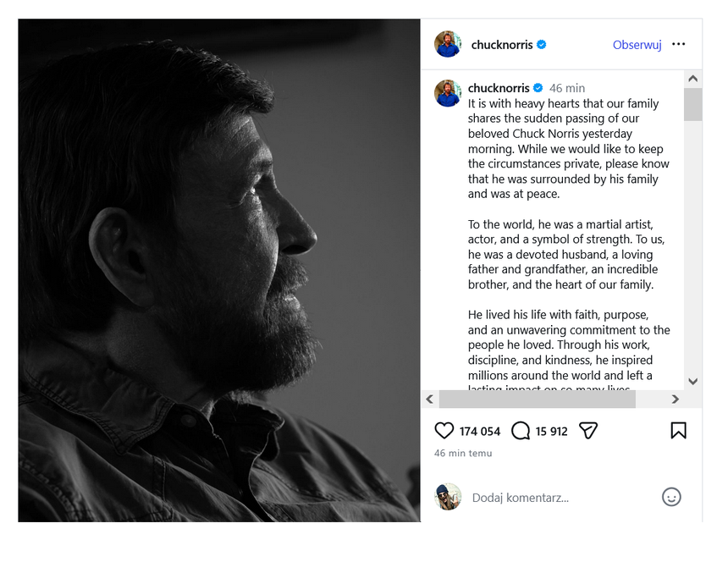Click the horizontal scrollbar left arrow

430,399
